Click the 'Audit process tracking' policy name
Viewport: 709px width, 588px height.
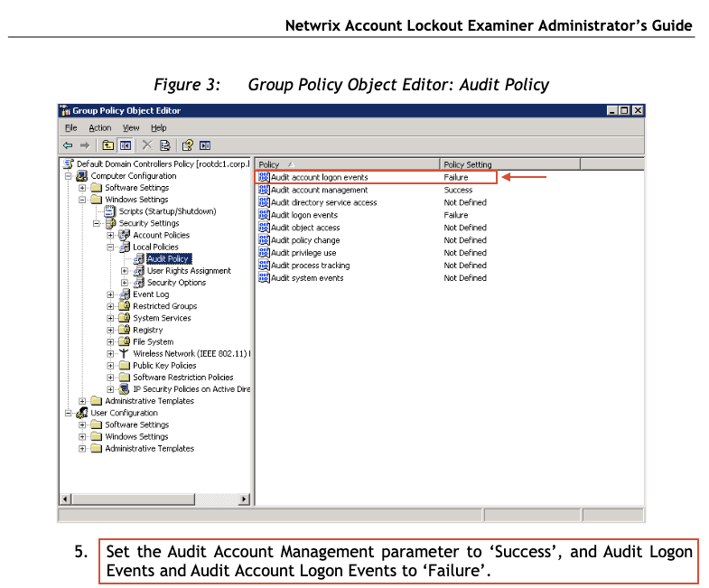(310, 266)
